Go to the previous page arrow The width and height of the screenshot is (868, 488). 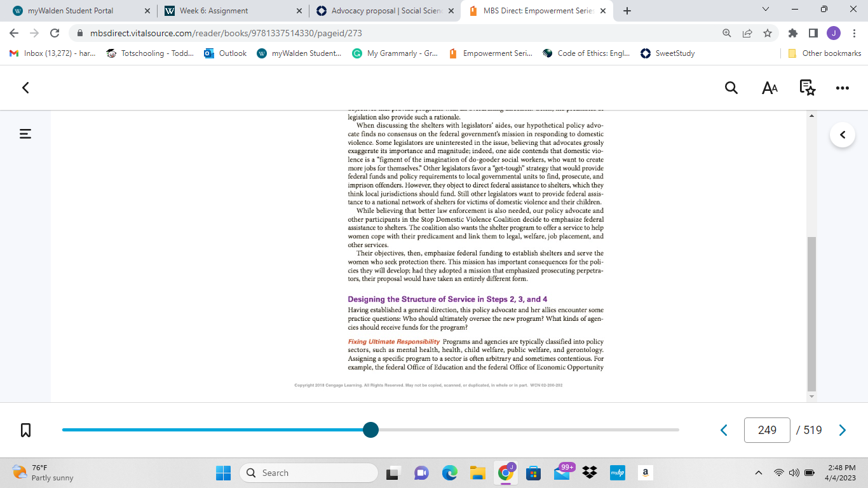[x=724, y=430]
